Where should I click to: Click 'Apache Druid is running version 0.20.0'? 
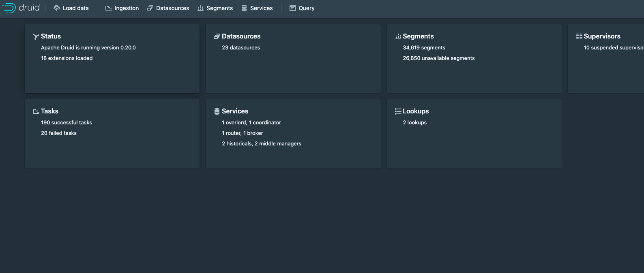tap(88, 48)
